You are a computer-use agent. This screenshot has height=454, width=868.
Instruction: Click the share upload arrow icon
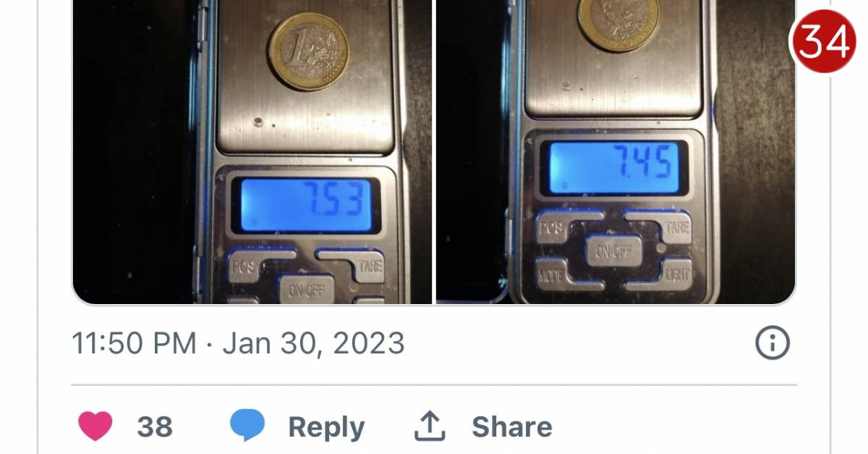(429, 426)
